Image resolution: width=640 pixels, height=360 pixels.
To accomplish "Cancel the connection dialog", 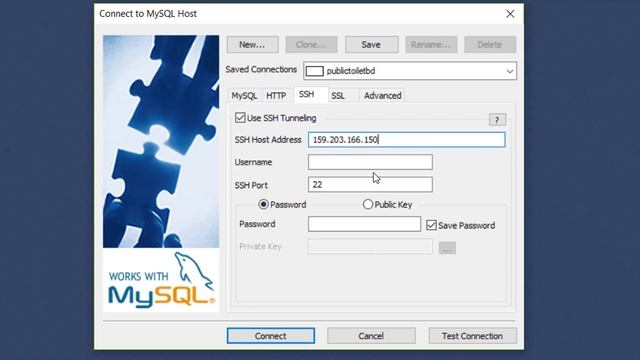I will coord(371,336).
